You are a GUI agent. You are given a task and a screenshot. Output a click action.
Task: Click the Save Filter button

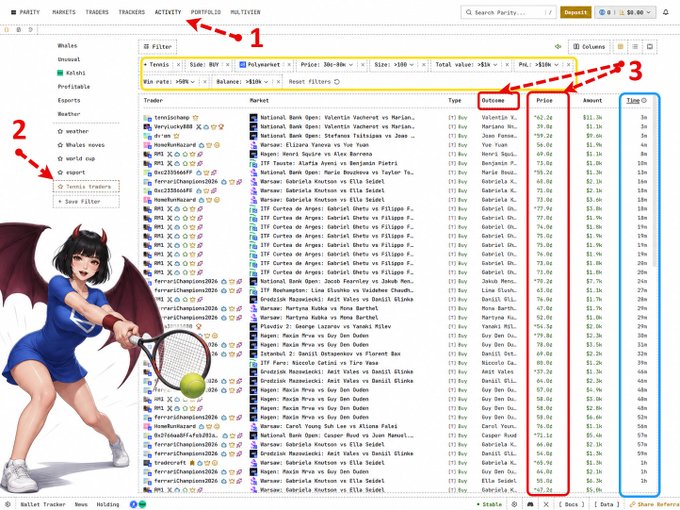[x=86, y=202]
